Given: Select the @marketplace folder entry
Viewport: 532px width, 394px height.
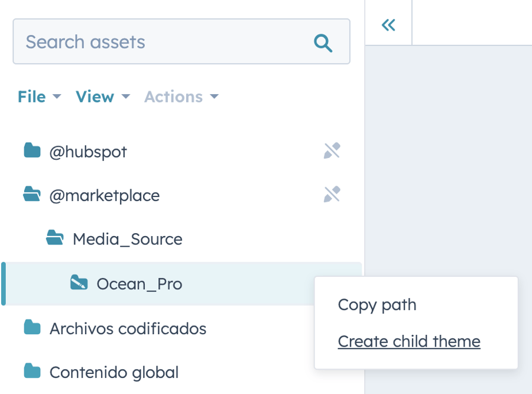Looking at the screenshot, I should tap(105, 195).
